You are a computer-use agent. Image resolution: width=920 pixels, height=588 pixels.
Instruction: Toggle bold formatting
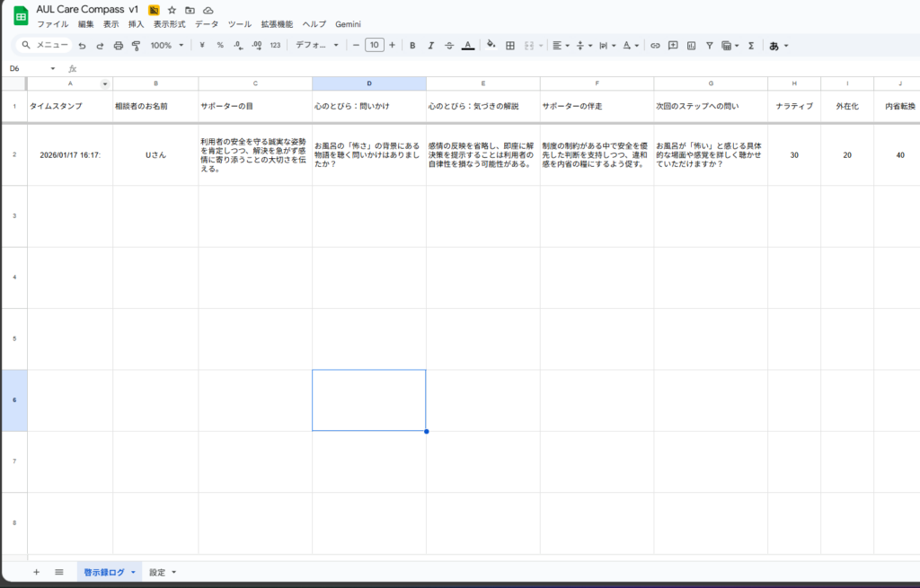point(412,45)
